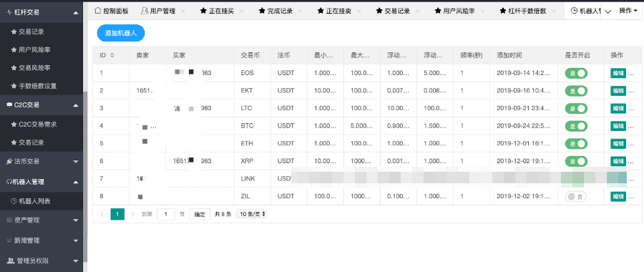Close the 杠杆手数倍数 tab
Screen dimensions: 644x272
(553, 11)
